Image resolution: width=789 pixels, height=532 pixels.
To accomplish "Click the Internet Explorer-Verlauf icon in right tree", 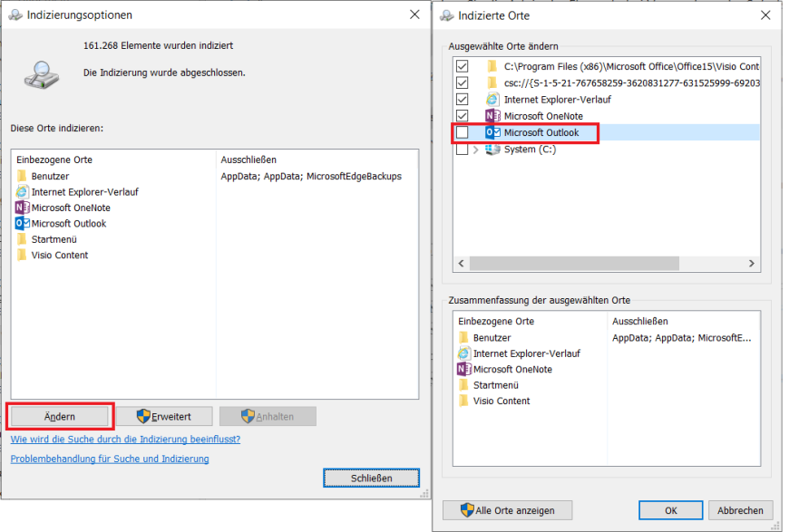I will tap(492, 100).
